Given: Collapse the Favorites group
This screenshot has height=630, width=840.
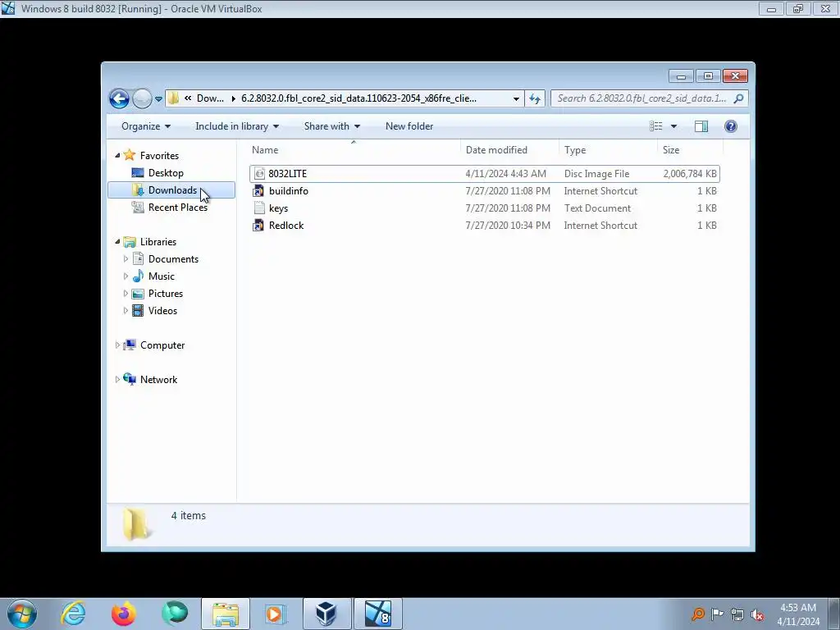Looking at the screenshot, I should [x=117, y=155].
